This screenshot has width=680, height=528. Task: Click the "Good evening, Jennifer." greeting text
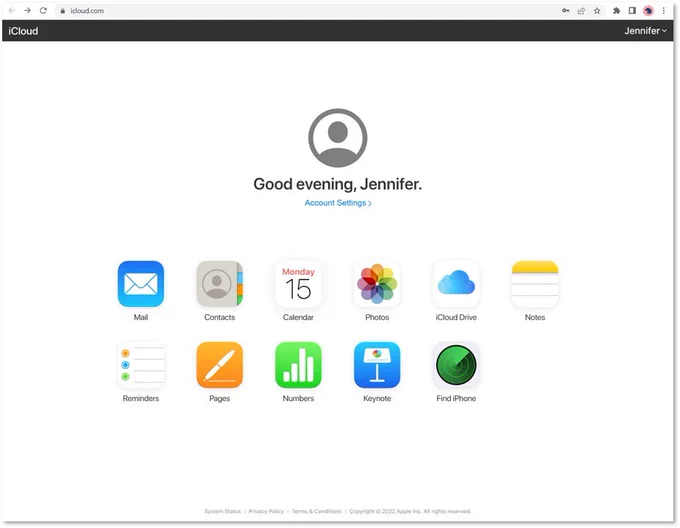[337, 184]
